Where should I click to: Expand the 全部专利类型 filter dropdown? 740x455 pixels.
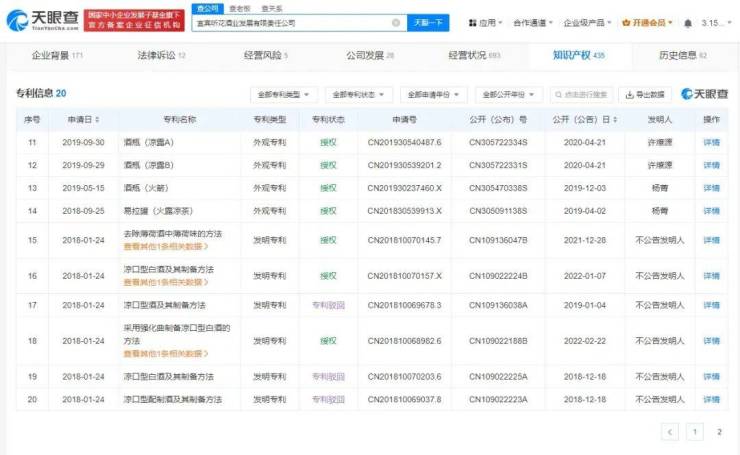284,95
